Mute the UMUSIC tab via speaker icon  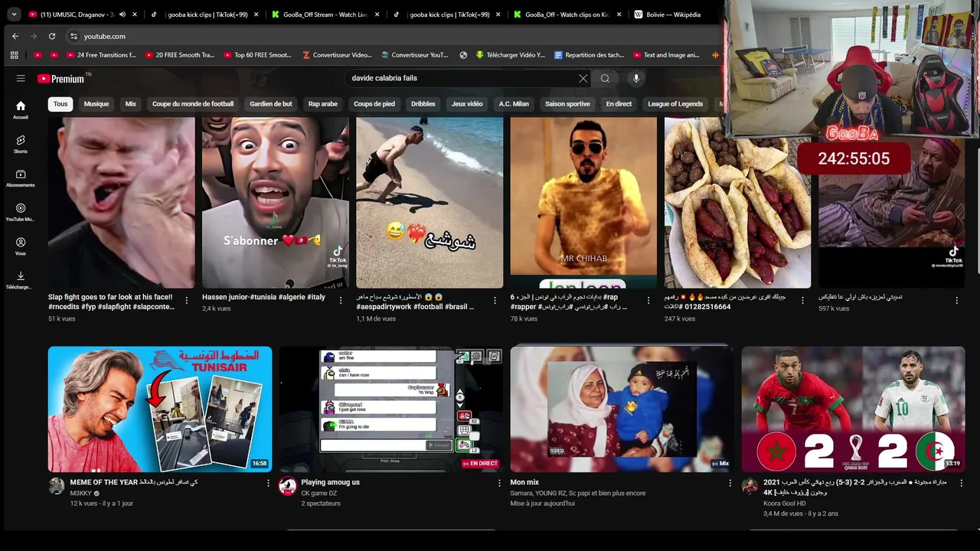tap(122, 15)
